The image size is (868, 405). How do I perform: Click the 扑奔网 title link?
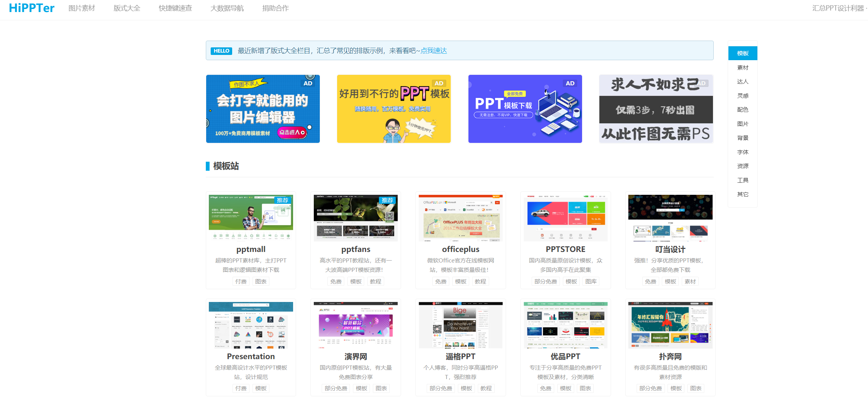coord(670,356)
